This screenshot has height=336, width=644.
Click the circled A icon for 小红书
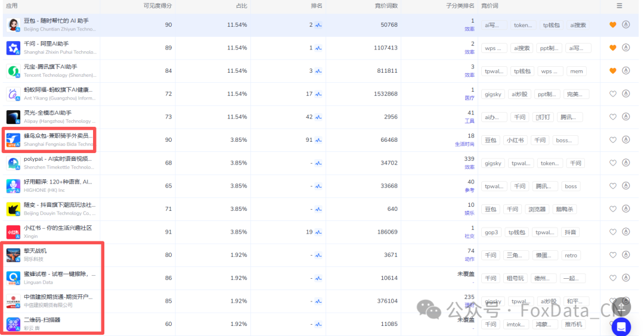click(626, 231)
